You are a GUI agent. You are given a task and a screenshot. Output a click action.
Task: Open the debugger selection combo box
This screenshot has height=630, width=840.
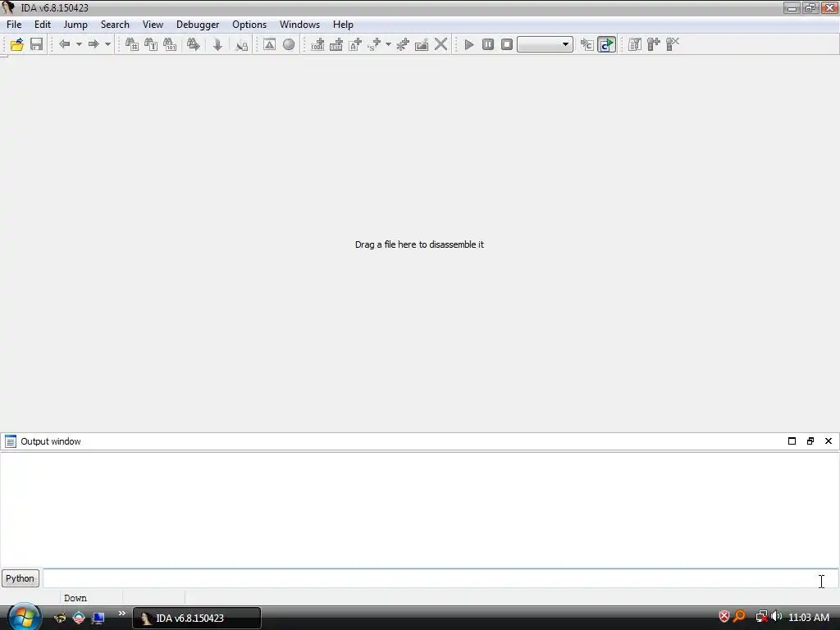pos(545,44)
